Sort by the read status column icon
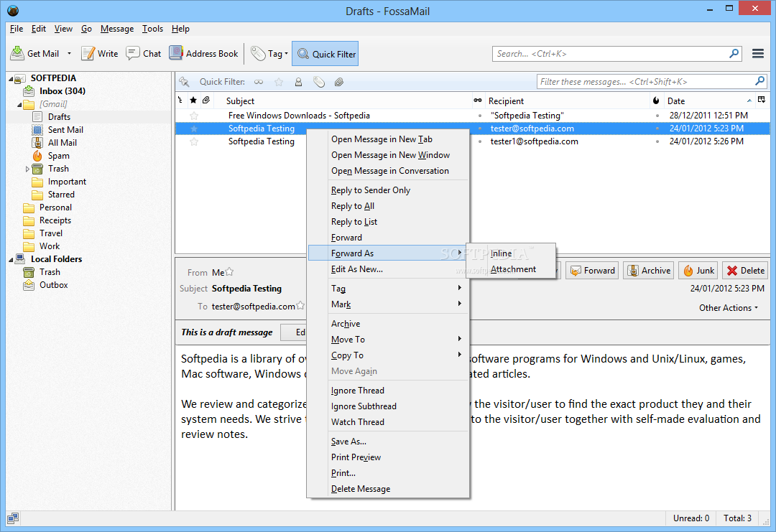The image size is (776, 532). 478,101
